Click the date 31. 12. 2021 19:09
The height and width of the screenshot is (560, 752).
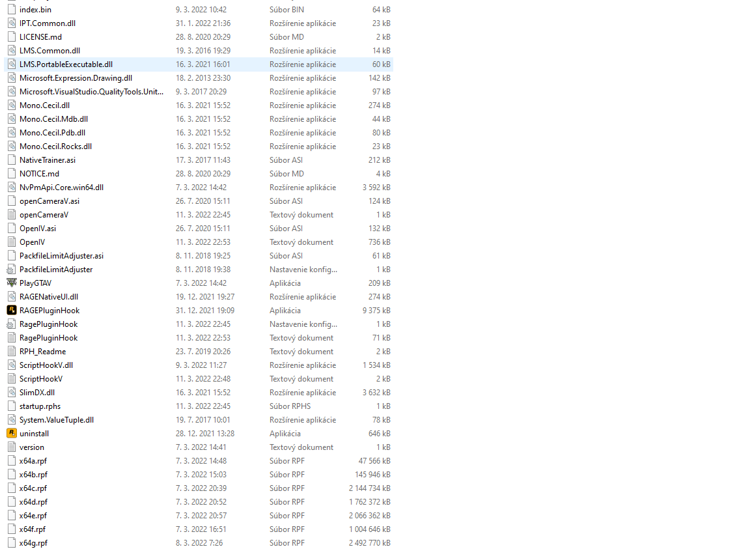[205, 310]
